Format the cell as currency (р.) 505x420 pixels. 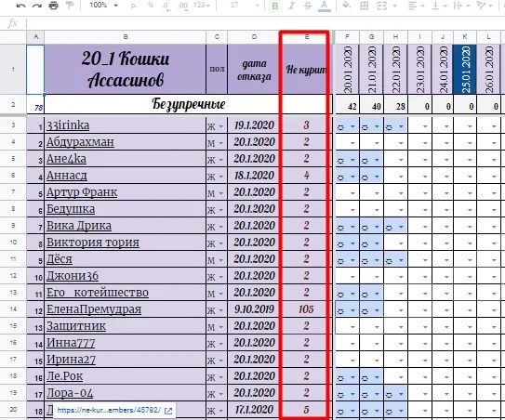(134, 6)
